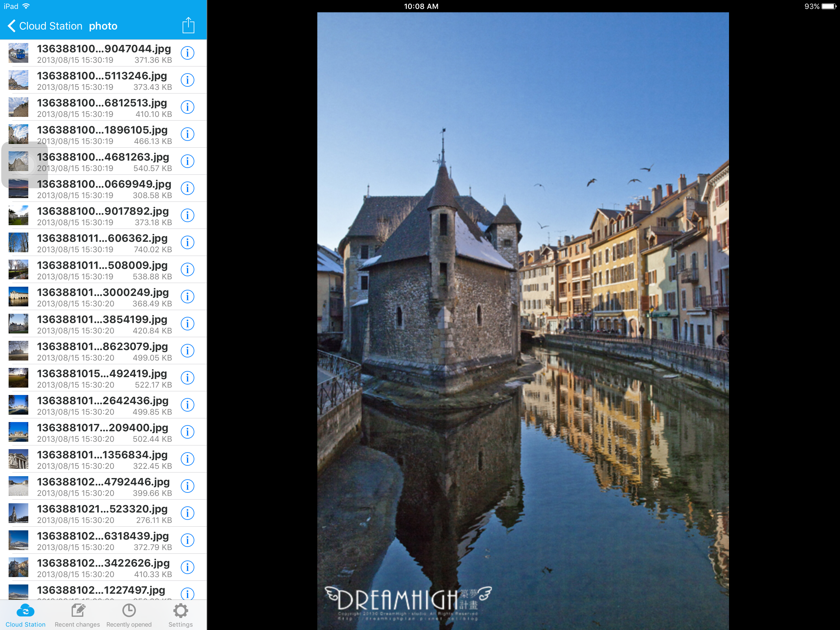
Task: Show info for 136388102...3422626.jpg
Action: point(187,567)
